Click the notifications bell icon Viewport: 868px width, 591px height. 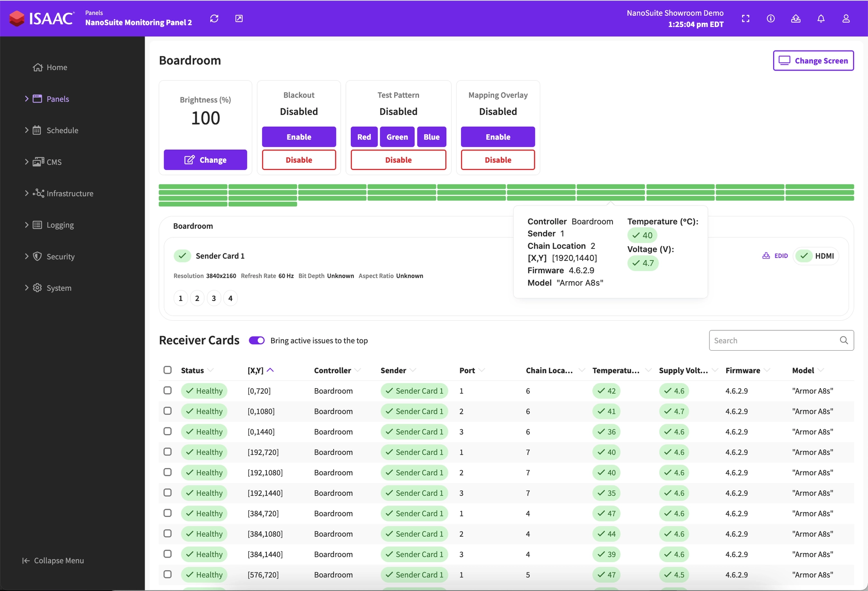(821, 19)
